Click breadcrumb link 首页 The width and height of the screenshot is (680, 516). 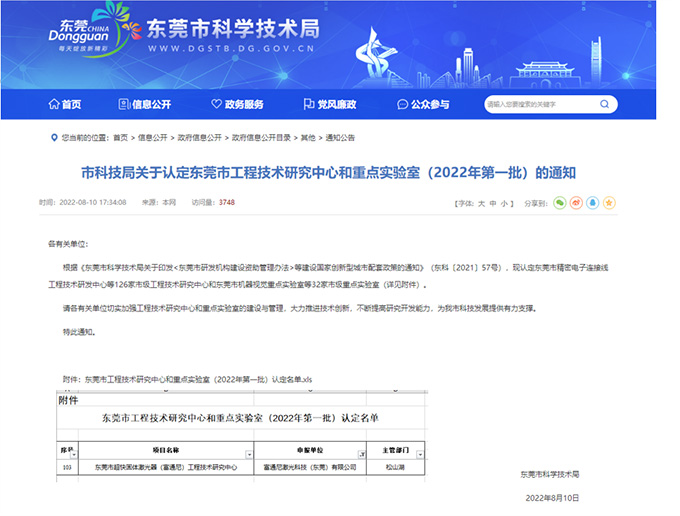(x=121, y=138)
